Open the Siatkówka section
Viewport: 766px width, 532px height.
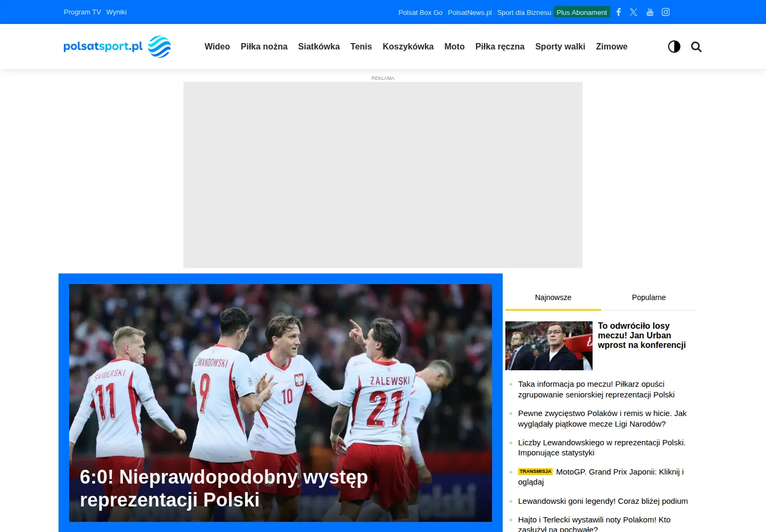(319, 47)
